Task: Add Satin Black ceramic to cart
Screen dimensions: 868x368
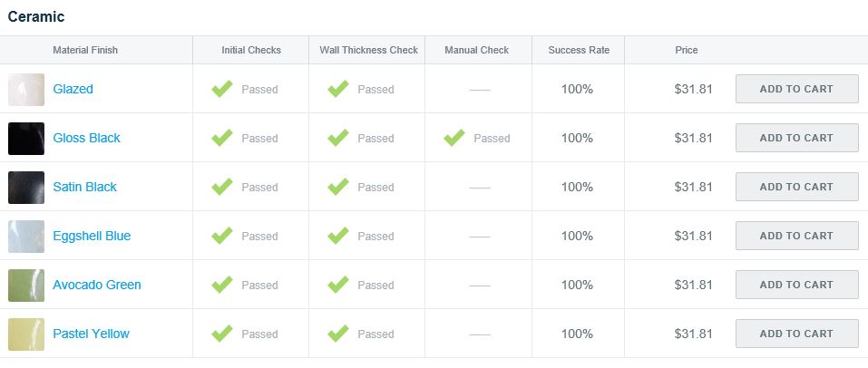Action: pos(796,187)
